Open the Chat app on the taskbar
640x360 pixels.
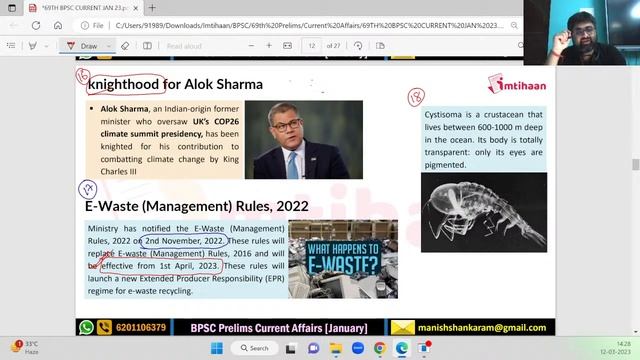pos(313,348)
